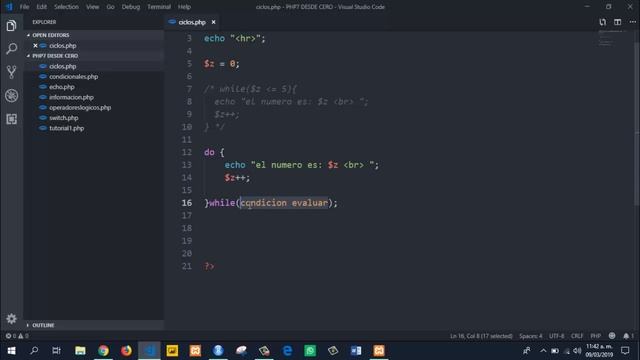
Task: Open the Go menu
Action: coord(110,7)
